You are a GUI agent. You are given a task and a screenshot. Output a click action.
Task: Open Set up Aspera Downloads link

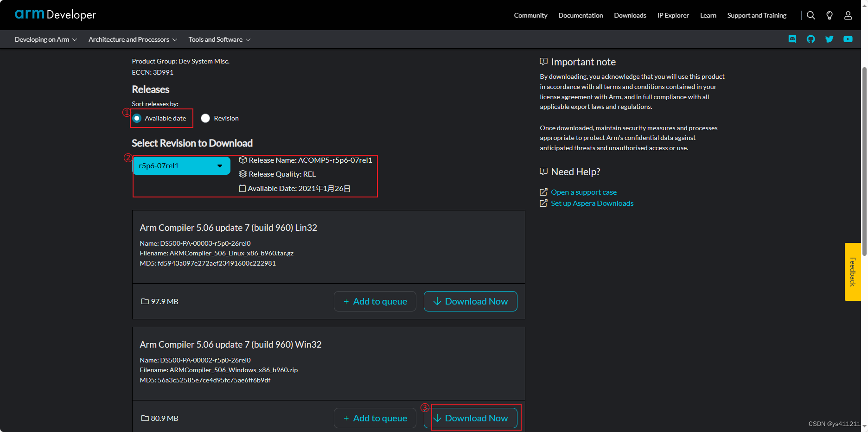click(592, 203)
